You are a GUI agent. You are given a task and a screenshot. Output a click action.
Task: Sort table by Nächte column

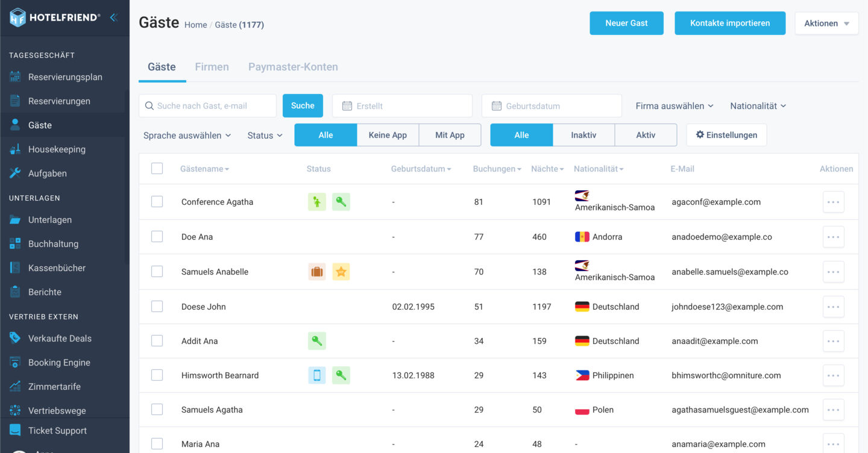click(547, 169)
